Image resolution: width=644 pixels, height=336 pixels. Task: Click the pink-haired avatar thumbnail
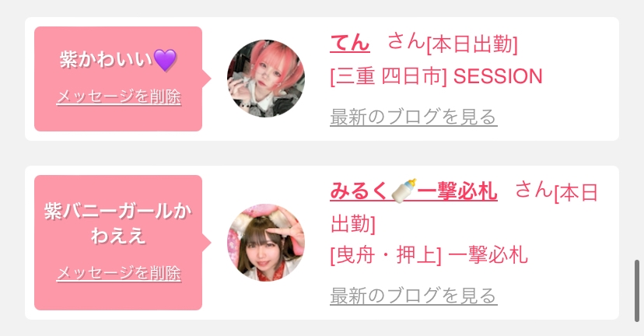pos(266,79)
